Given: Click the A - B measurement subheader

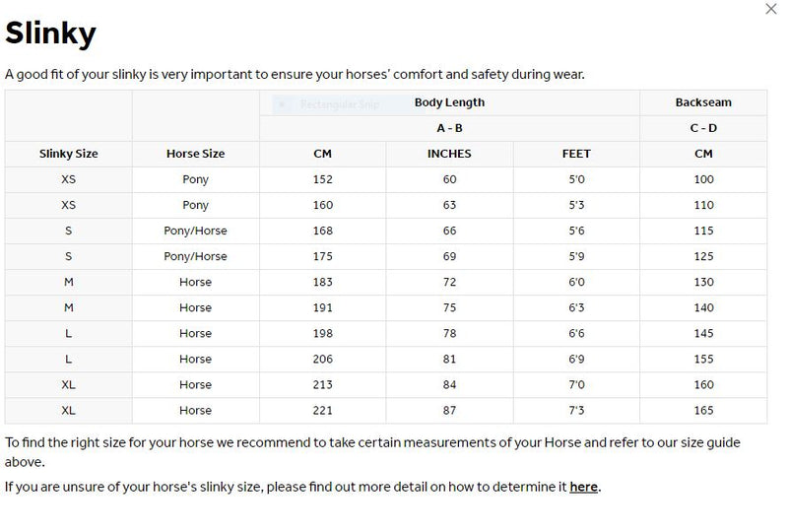Looking at the screenshot, I should 449,128.
